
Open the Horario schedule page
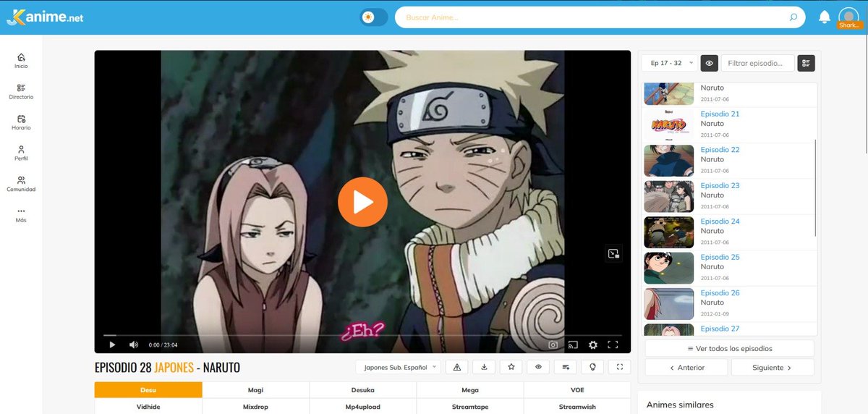(x=21, y=122)
